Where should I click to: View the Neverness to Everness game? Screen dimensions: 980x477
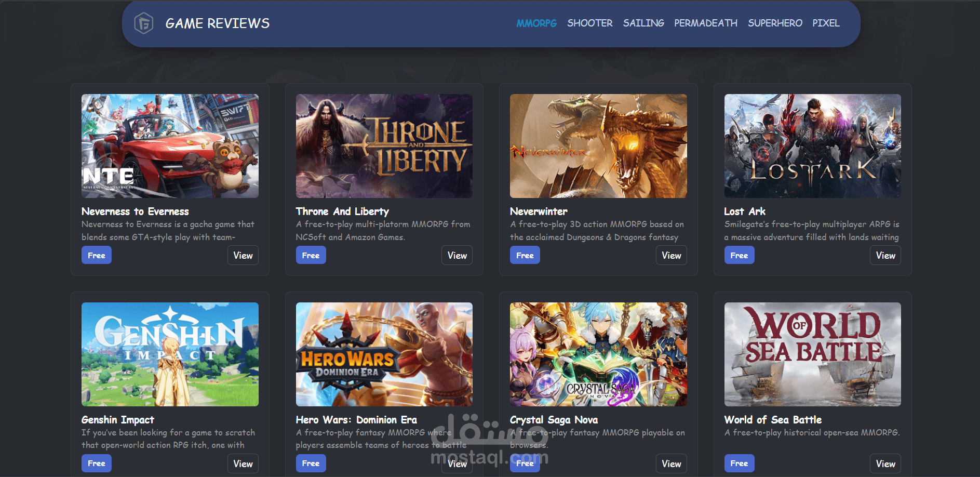coord(243,255)
